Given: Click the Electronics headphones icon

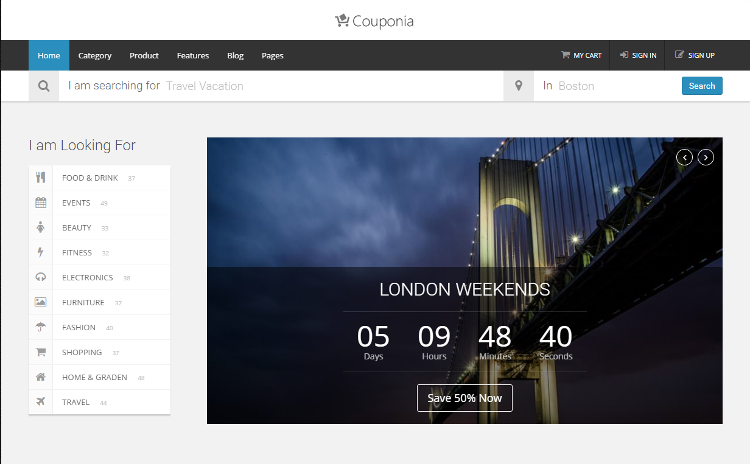Looking at the screenshot, I should coord(41,277).
